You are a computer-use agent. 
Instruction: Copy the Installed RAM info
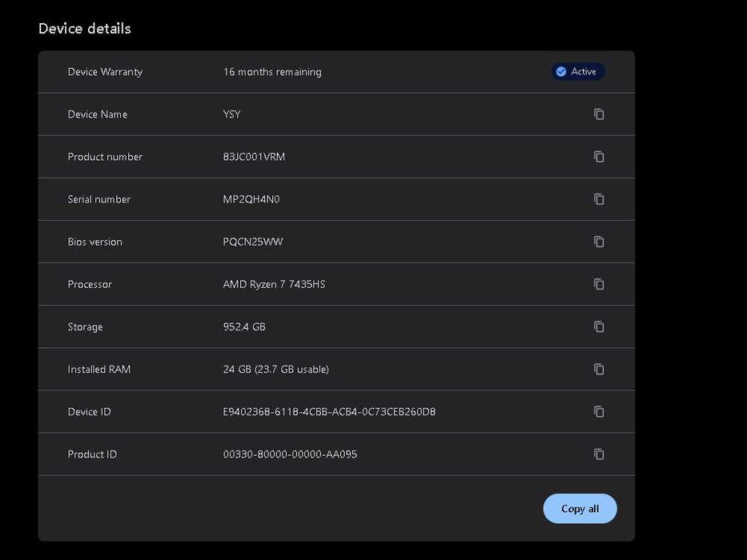click(x=599, y=369)
